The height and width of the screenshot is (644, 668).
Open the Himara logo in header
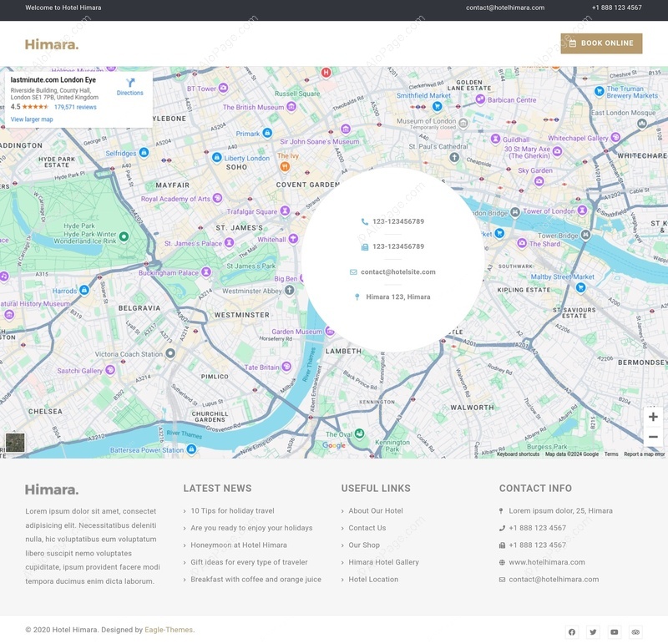click(52, 44)
